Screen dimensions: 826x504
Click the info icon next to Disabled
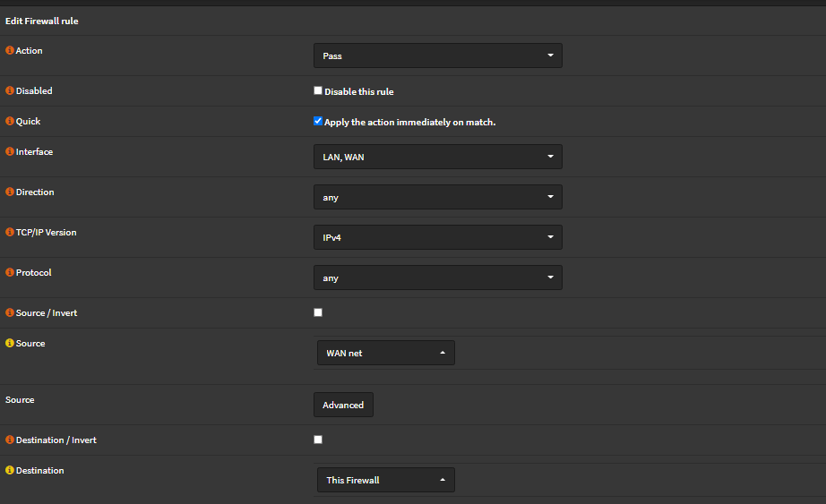[10, 91]
